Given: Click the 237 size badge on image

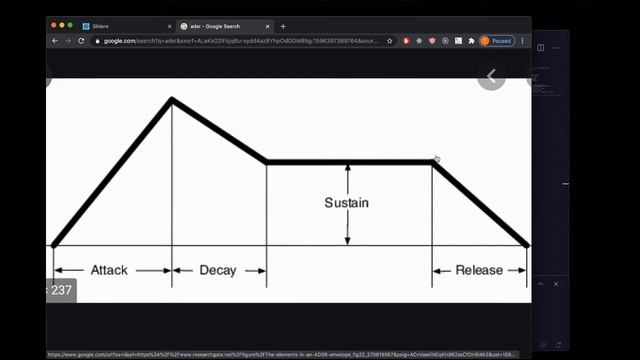Looking at the screenshot, I should point(61,290).
